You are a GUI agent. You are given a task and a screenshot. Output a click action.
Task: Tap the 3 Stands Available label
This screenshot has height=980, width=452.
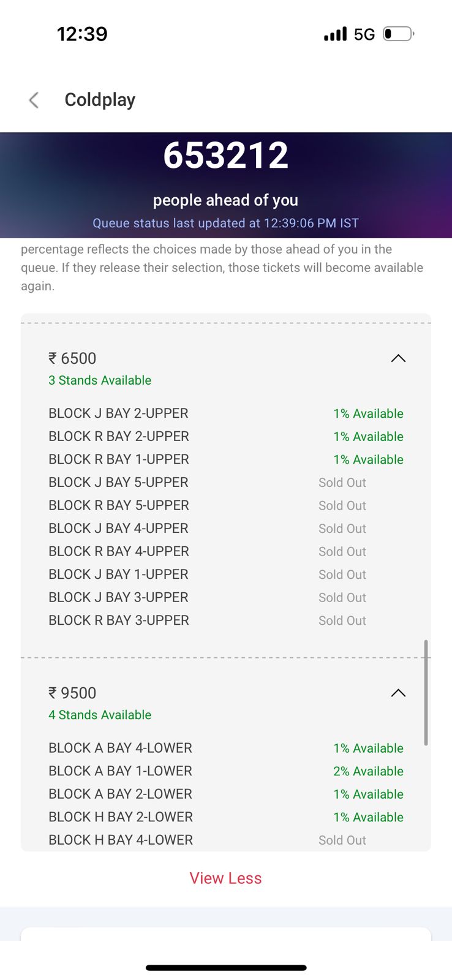(100, 380)
